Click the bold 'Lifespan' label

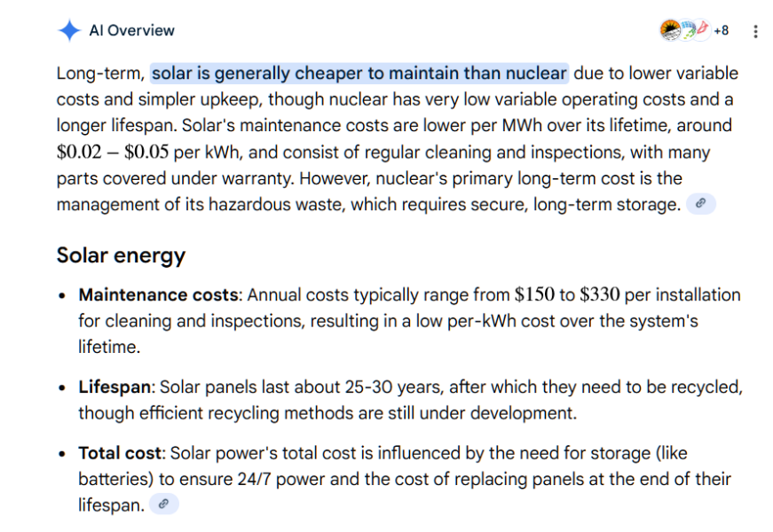click(x=114, y=387)
